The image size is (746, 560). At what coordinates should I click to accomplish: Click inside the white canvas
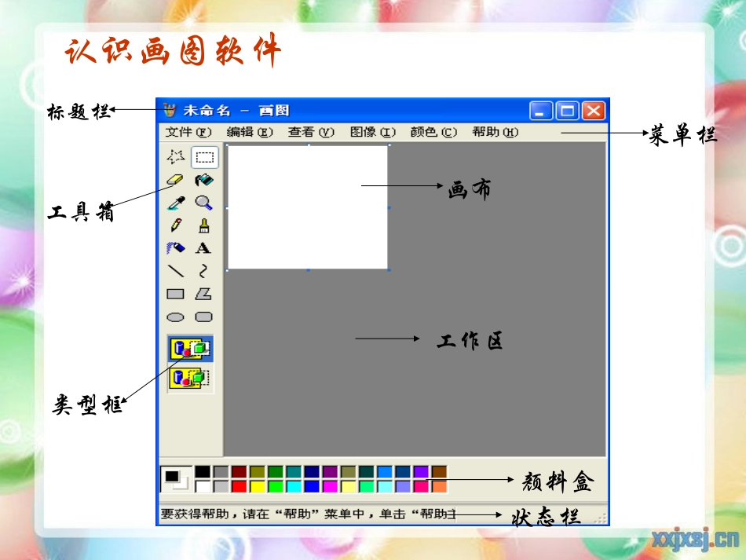coord(308,207)
